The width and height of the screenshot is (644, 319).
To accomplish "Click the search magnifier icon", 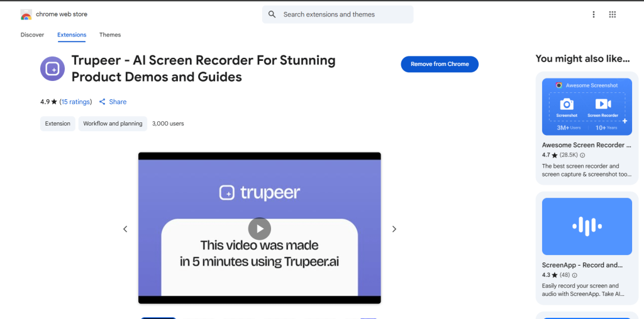I will [272, 14].
